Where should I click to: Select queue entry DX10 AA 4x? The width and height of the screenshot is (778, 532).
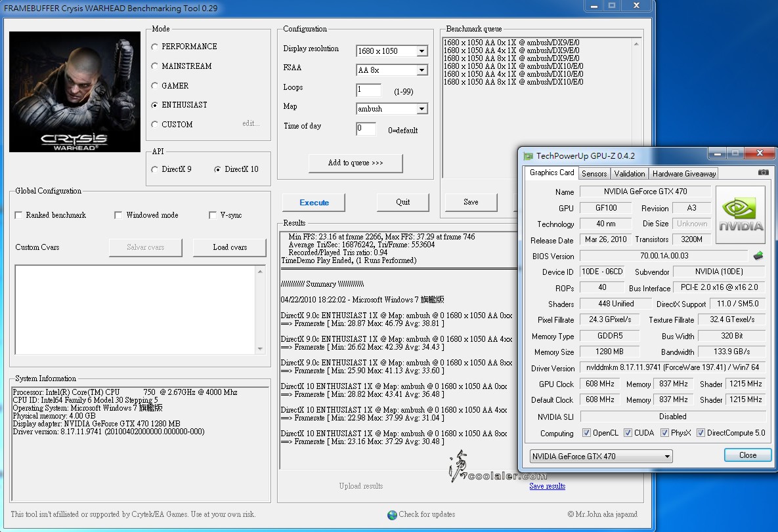tap(513, 74)
